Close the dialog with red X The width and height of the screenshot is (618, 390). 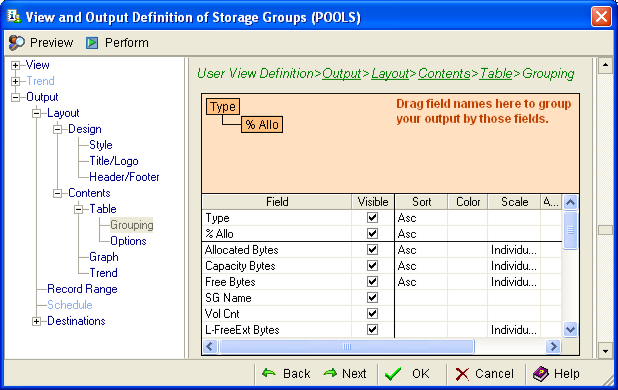[x=601, y=17]
